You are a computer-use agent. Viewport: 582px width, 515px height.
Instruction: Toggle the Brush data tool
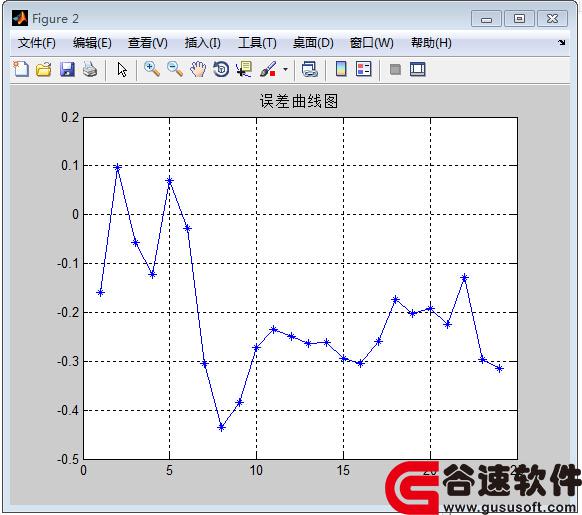(x=268, y=69)
